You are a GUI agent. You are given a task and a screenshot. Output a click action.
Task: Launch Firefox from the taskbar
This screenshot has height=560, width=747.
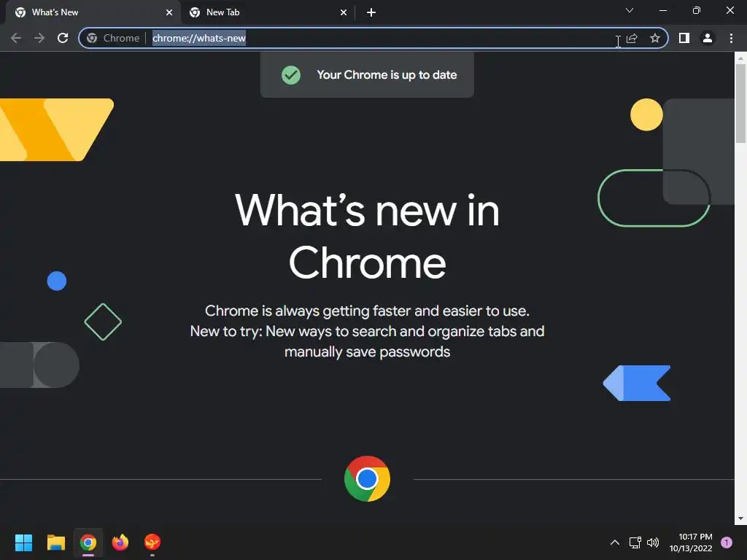[120, 542]
